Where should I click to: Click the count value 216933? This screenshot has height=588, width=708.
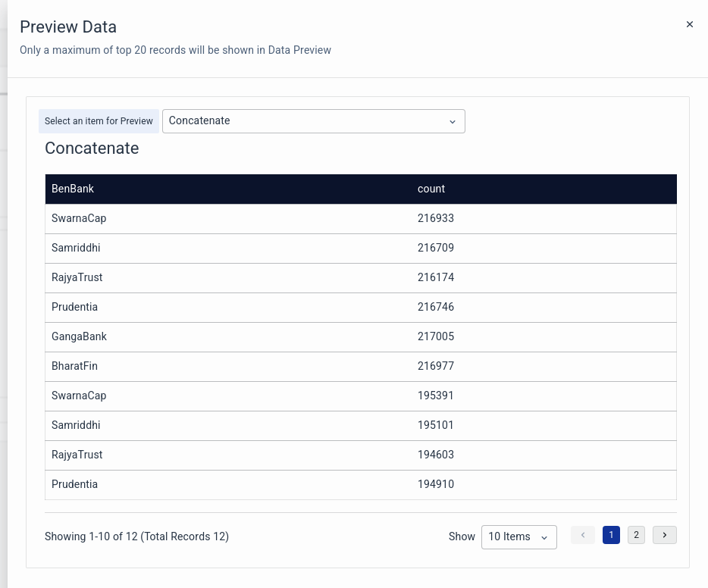(436, 218)
